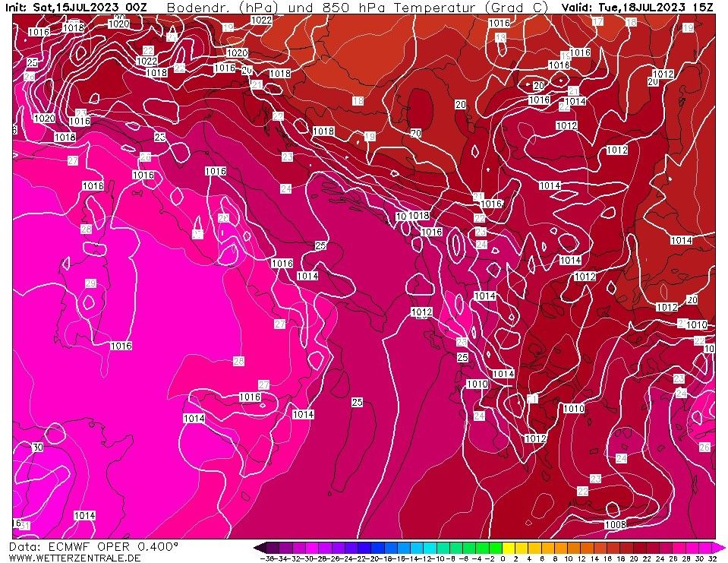The height and width of the screenshot is (563, 728).
Task: Click the 31 temperature label on the map
Action: click(24, 526)
